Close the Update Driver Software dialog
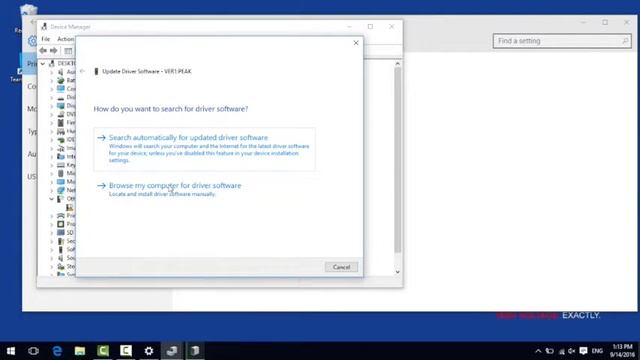This screenshot has height=360, width=640. tap(356, 43)
